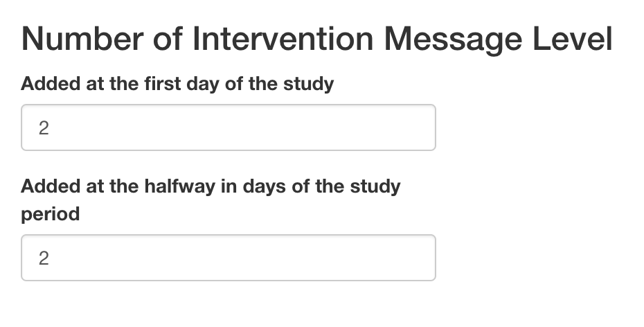
Task: Place cursor in the upper number box
Action: (x=229, y=127)
